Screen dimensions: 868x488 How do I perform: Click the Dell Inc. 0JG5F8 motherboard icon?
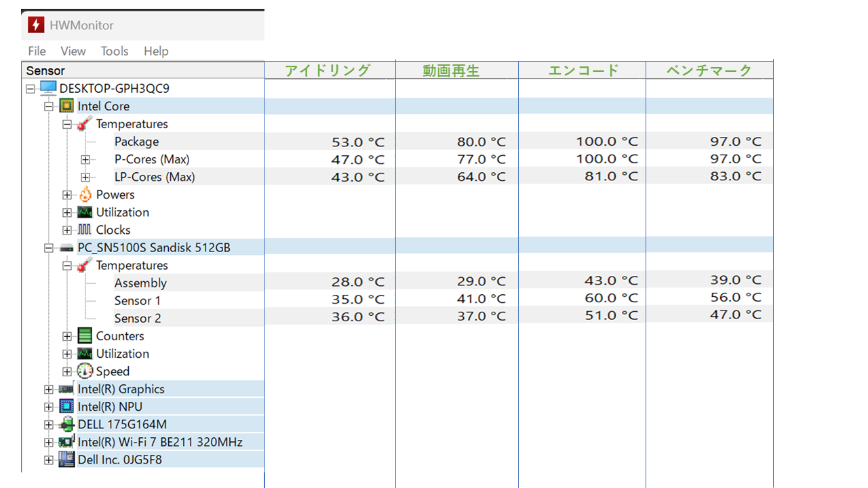point(66,460)
